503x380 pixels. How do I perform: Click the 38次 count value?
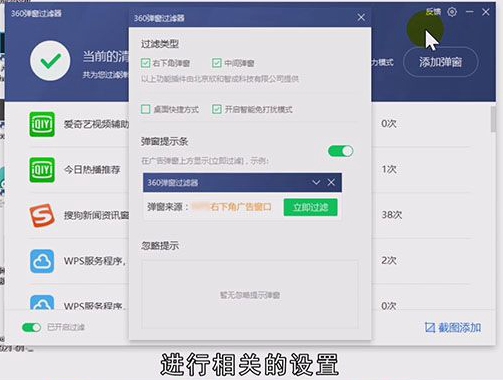(392, 215)
